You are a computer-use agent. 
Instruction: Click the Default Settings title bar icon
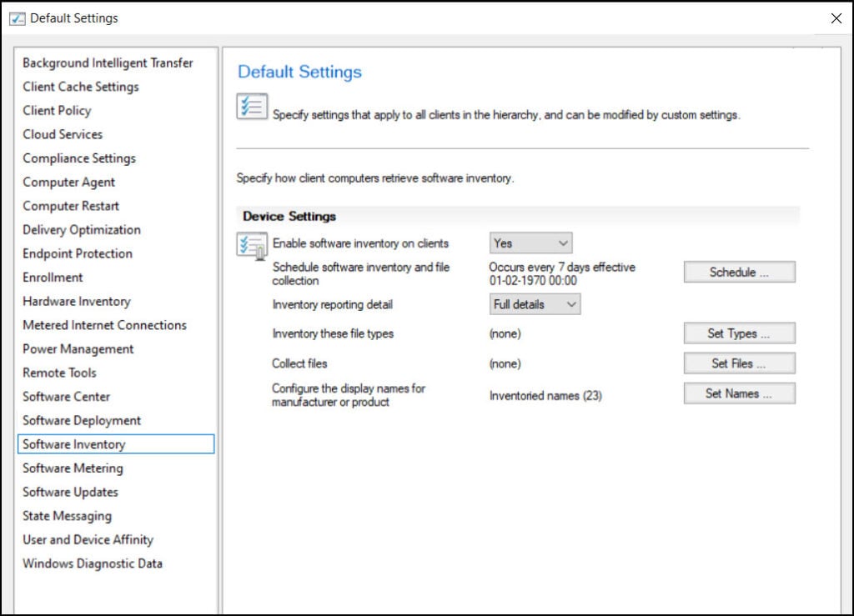click(17, 18)
